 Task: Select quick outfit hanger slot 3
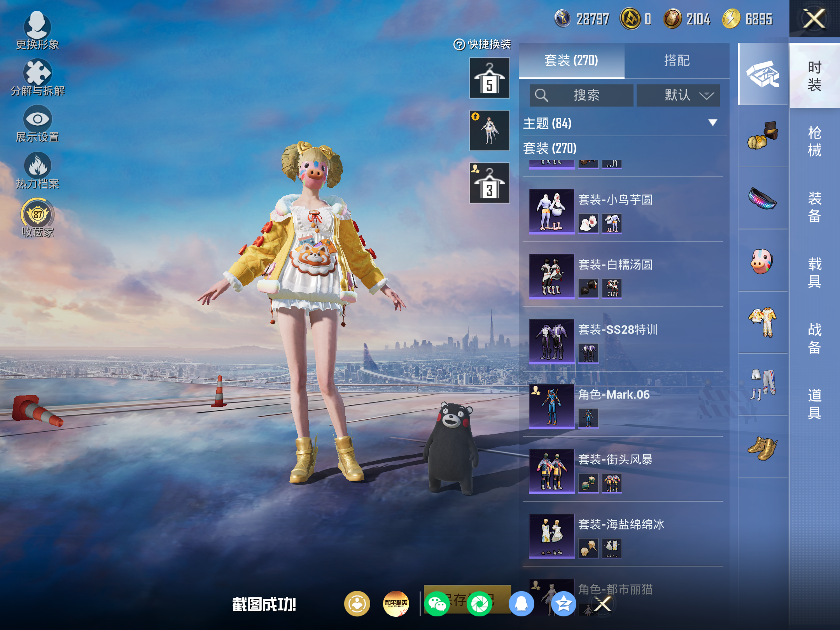tap(489, 183)
